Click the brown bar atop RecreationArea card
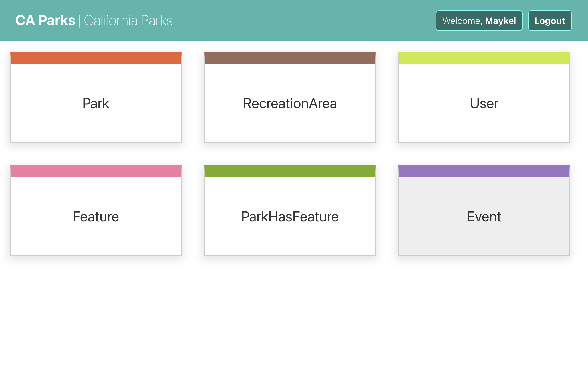588x368 pixels. point(290,58)
